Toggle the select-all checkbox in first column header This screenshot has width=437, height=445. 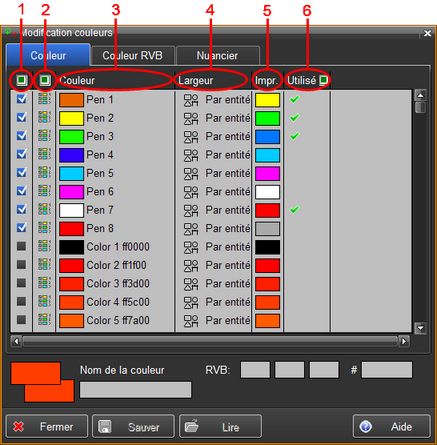[22, 80]
